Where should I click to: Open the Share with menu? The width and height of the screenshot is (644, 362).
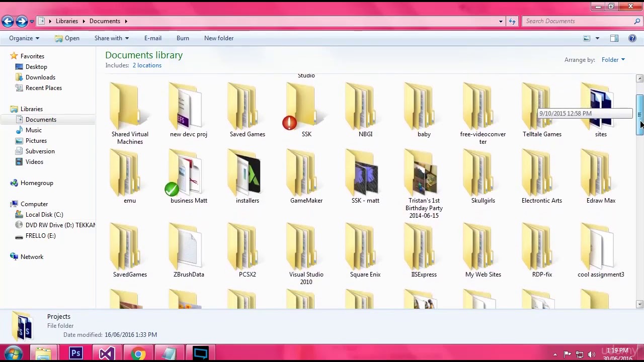112,38
